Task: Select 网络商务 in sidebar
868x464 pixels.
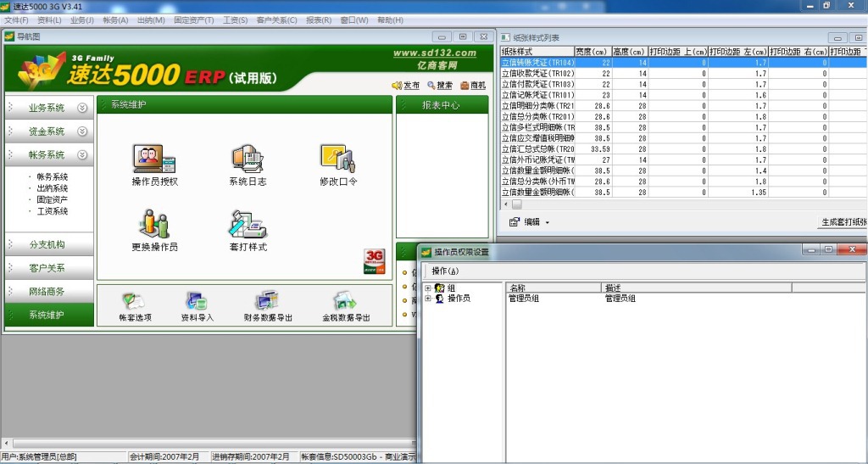Action: click(49, 291)
